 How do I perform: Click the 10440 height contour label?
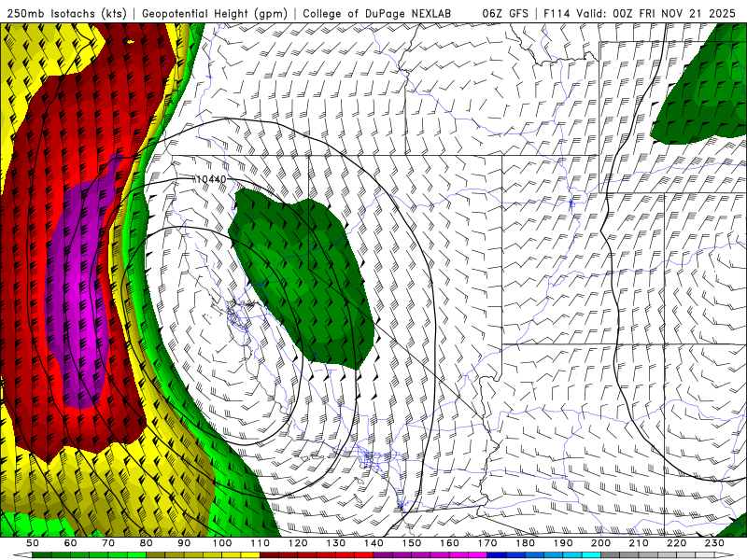[x=211, y=179]
